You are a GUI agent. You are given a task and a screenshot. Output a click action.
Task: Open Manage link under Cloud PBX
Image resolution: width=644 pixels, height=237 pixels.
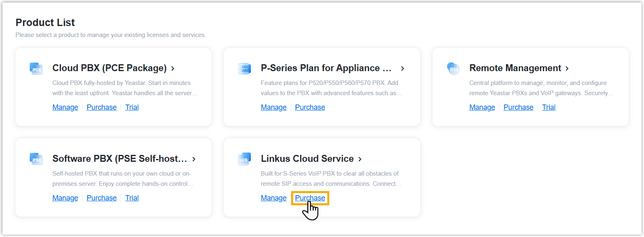65,107
